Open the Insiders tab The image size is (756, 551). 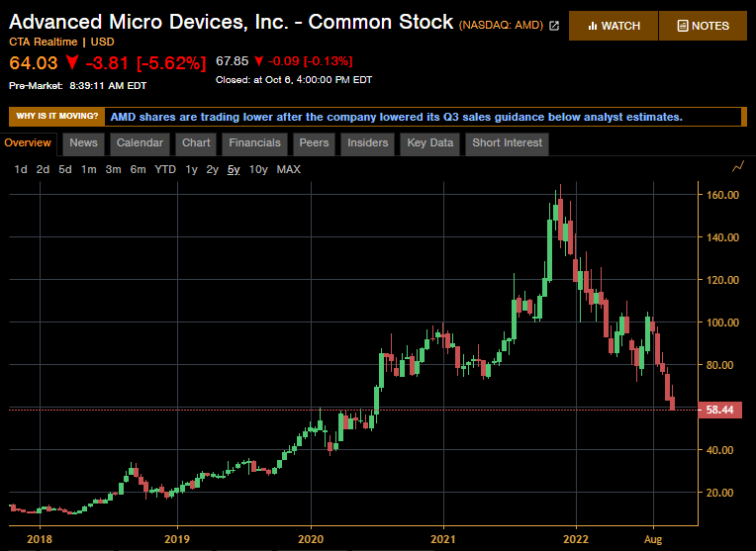[x=367, y=143]
